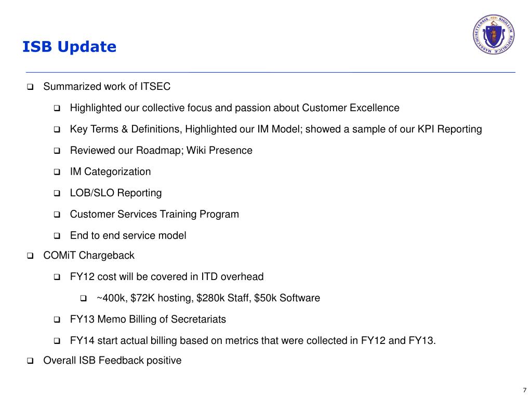Screen dimensions: 532x399
Task: Click the FY14 start actual billing text line
Action: coord(253,341)
